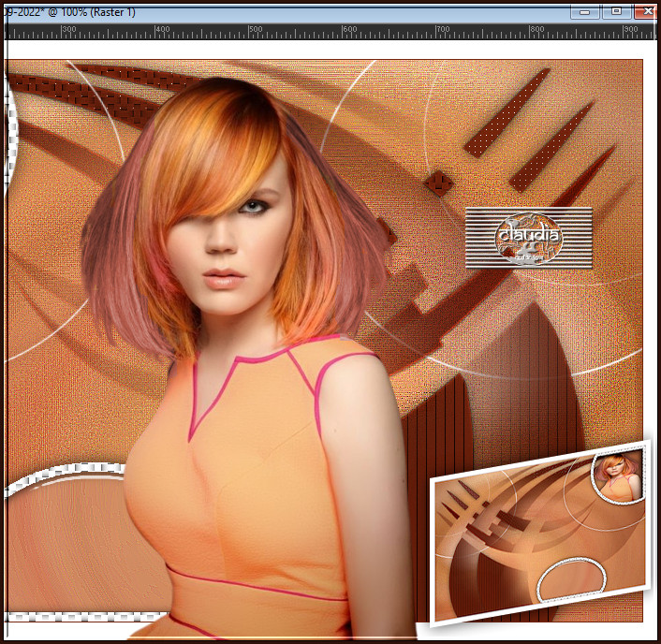The height and width of the screenshot is (644, 661).
Task: Close the Raster 1 image window
Action: (x=645, y=12)
